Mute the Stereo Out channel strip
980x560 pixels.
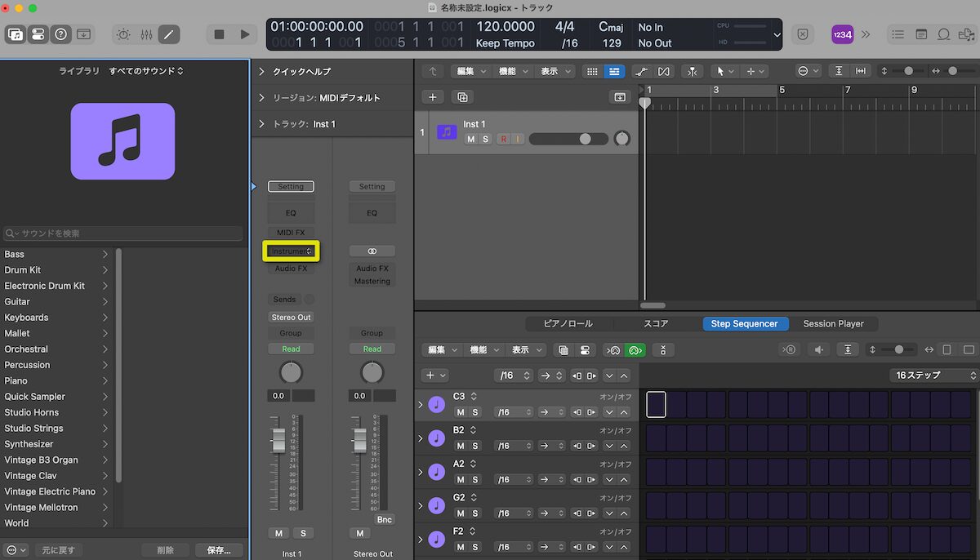coord(360,533)
